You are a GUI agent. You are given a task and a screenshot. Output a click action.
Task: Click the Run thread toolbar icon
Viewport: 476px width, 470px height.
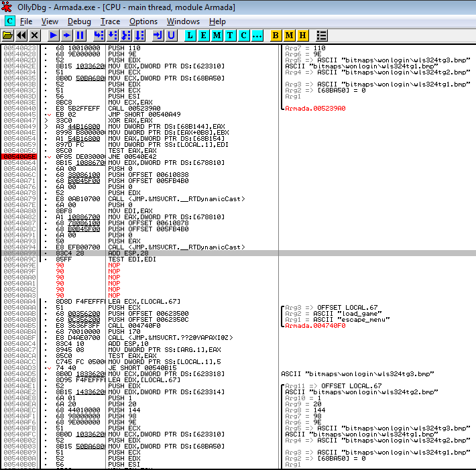click(67, 36)
